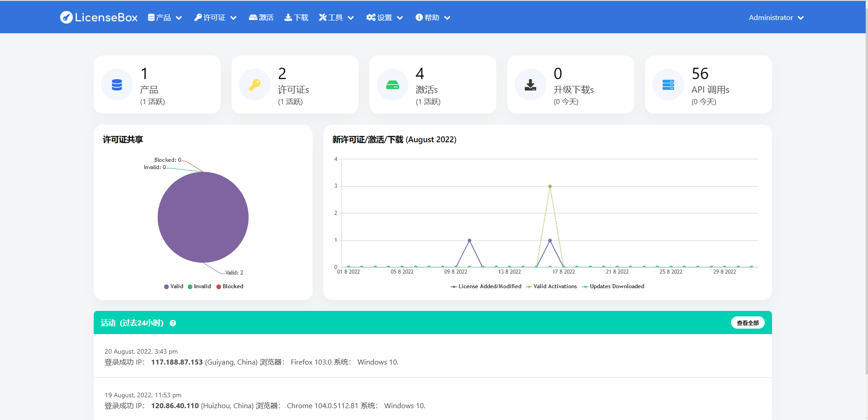
Task: Click the server icon in API 调用s card
Action: (668, 85)
